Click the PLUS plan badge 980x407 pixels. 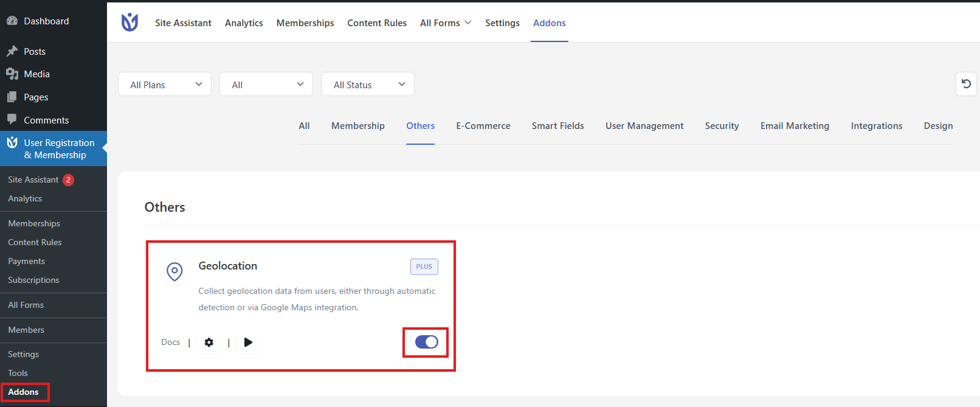tap(424, 266)
